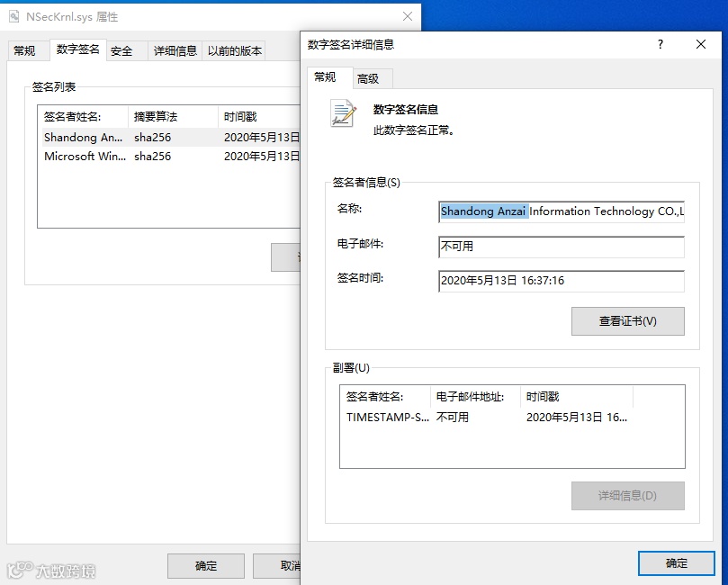Click the 签名时间 field
728x585 pixels.
(562, 281)
